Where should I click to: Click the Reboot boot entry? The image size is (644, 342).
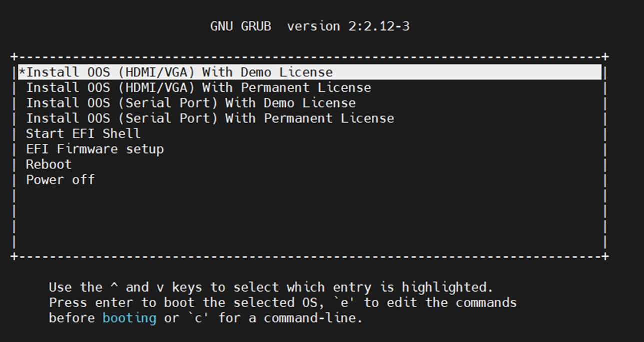(49, 164)
